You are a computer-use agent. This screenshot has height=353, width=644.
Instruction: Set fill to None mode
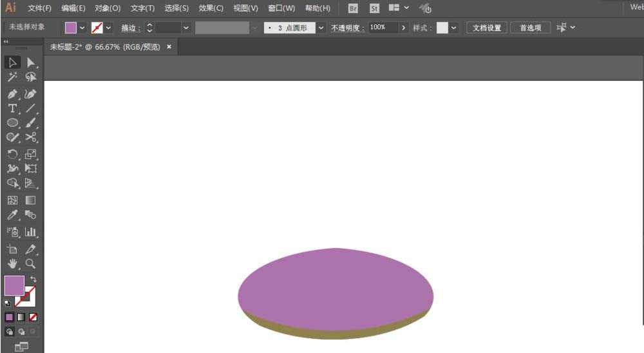click(33, 317)
